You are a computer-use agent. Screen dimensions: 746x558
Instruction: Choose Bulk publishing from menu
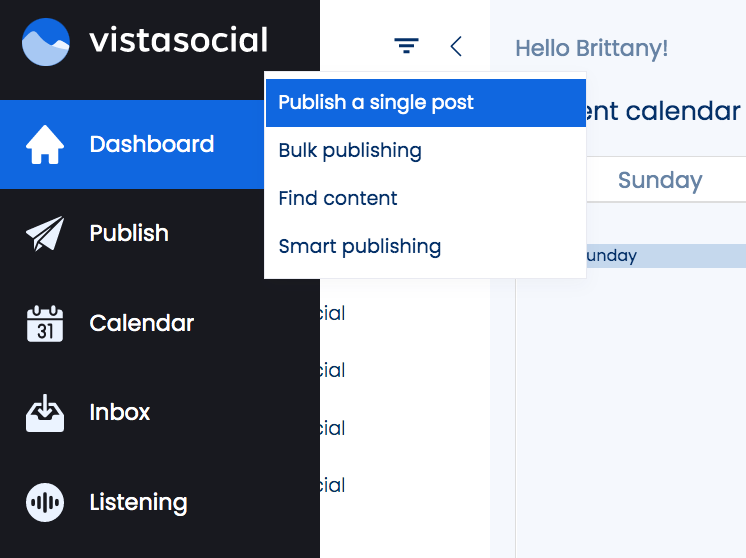pos(426,151)
